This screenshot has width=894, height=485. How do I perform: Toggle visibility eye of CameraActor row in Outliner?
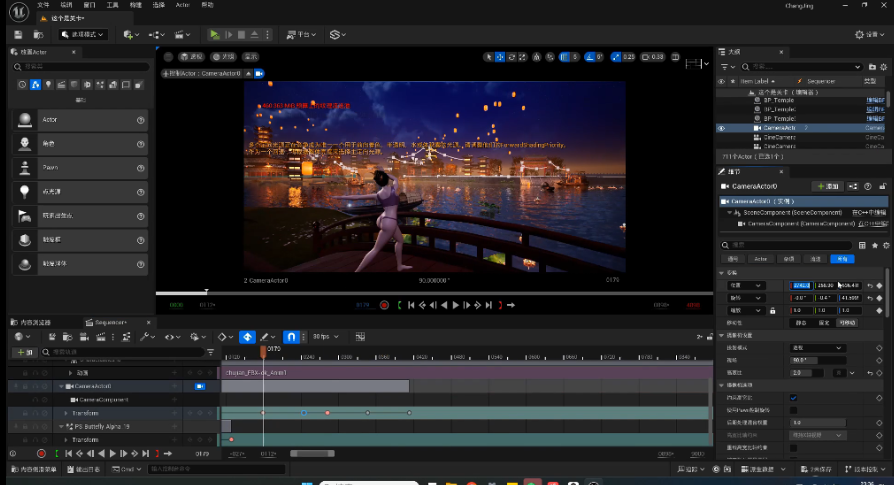(721, 128)
